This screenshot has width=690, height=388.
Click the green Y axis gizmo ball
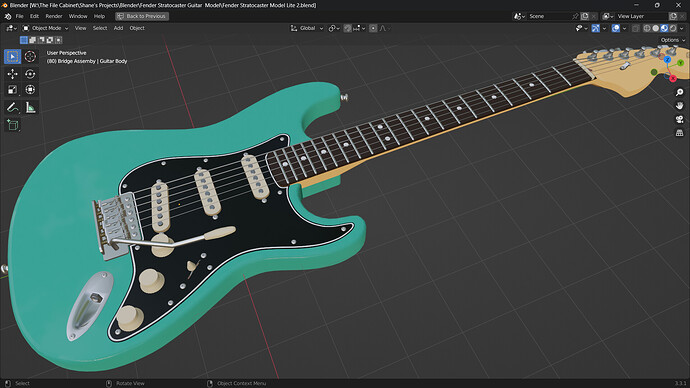(x=681, y=63)
